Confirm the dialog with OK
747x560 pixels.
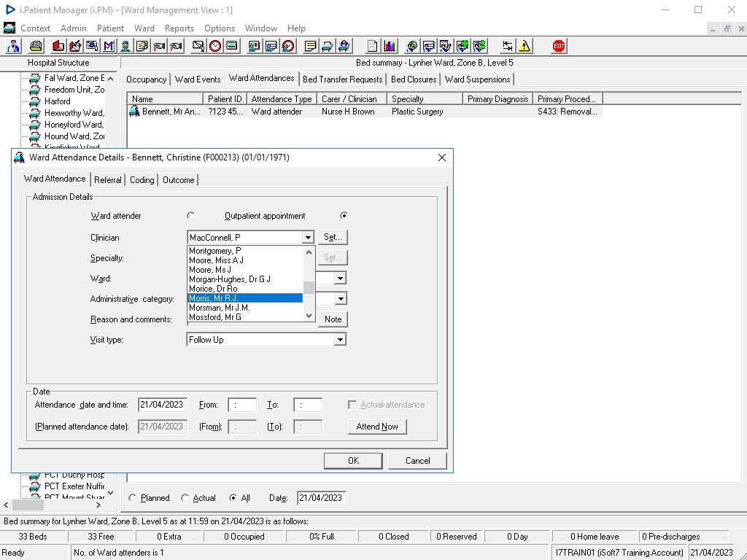353,461
